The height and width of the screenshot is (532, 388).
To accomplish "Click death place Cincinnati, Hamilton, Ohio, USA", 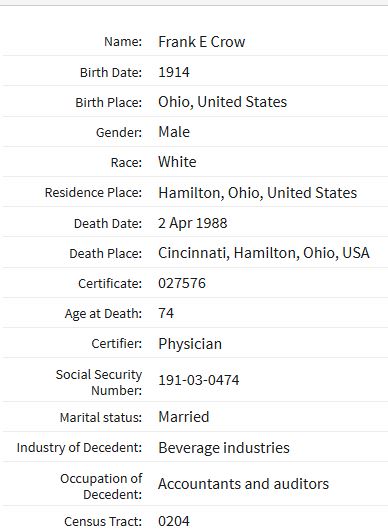I will point(264,253).
